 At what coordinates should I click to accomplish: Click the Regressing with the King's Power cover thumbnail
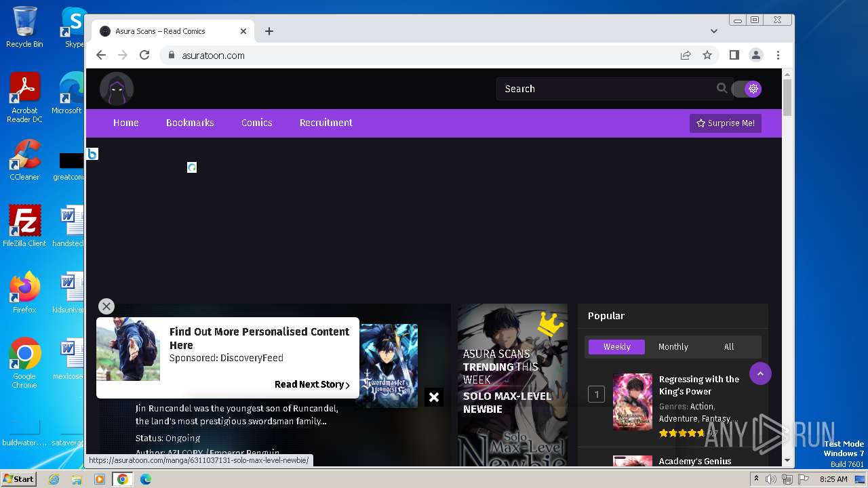[x=632, y=401]
